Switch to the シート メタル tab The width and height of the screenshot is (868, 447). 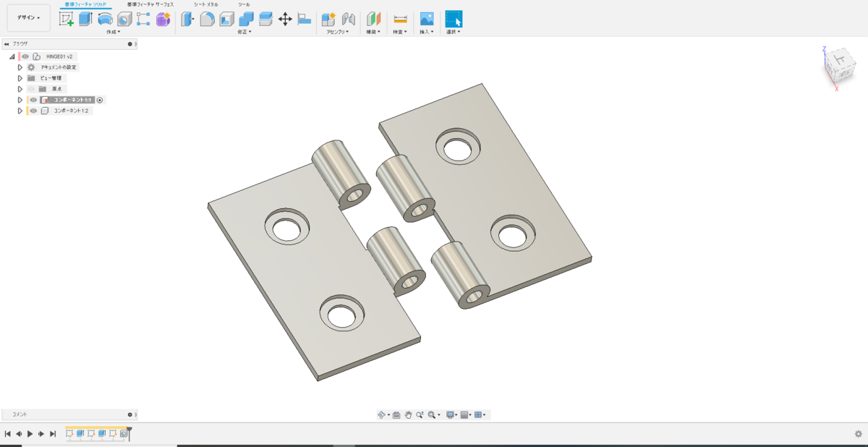coord(206,4)
